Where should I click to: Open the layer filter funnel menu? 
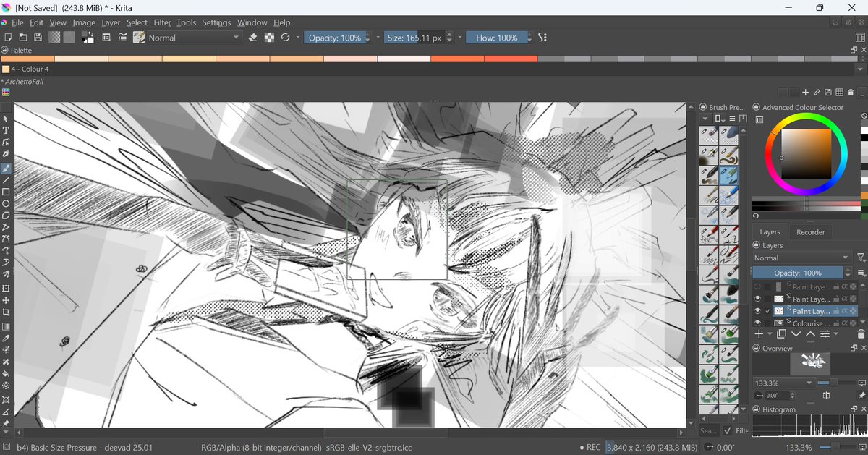pos(861,258)
